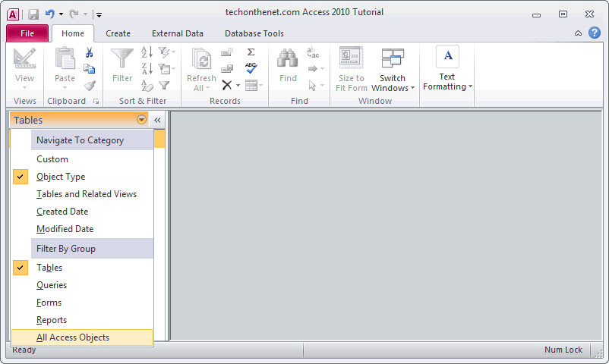Switch to the Create ribbon tab
This screenshot has width=609, height=364.
point(118,33)
